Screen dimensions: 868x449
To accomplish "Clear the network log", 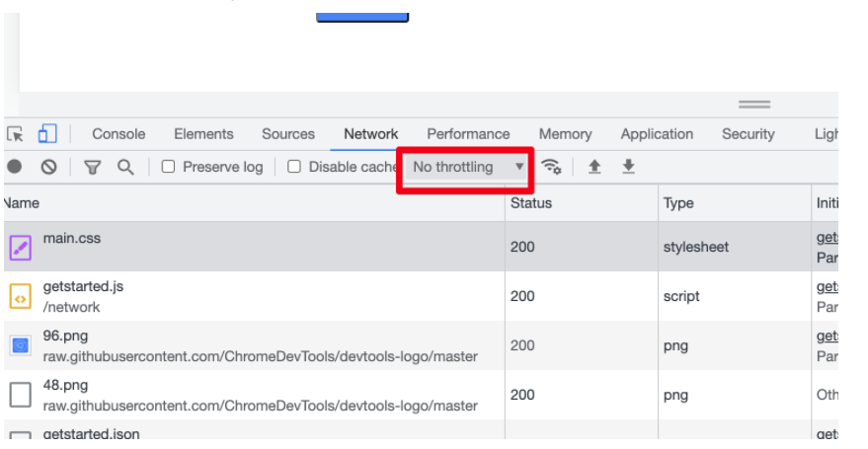I will coord(48,167).
